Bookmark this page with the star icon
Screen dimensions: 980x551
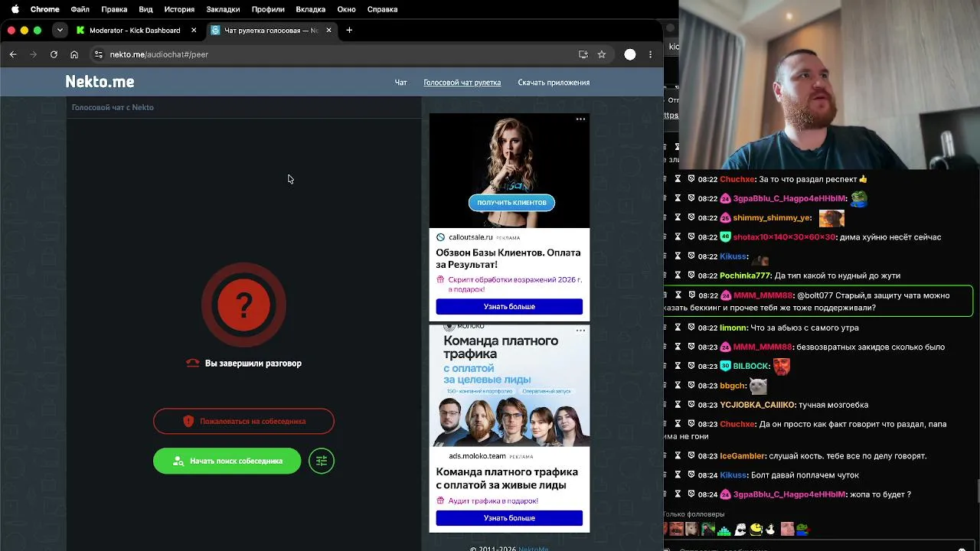(x=602, y=54)
